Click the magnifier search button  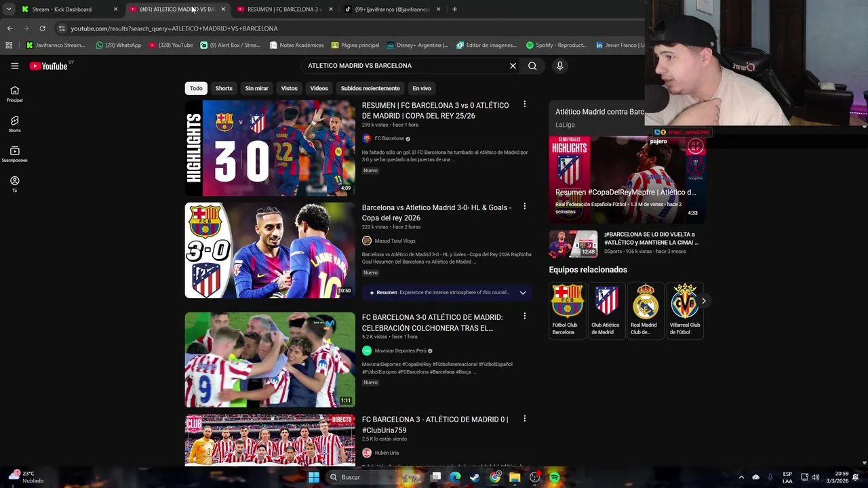point(532,66)
